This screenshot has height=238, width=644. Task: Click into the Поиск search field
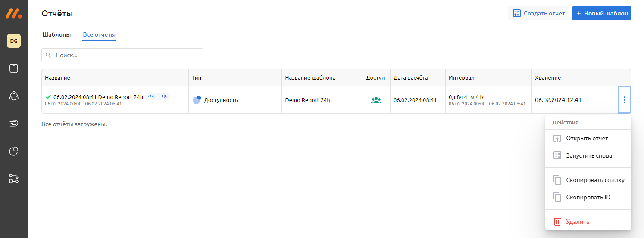[122, 55]
